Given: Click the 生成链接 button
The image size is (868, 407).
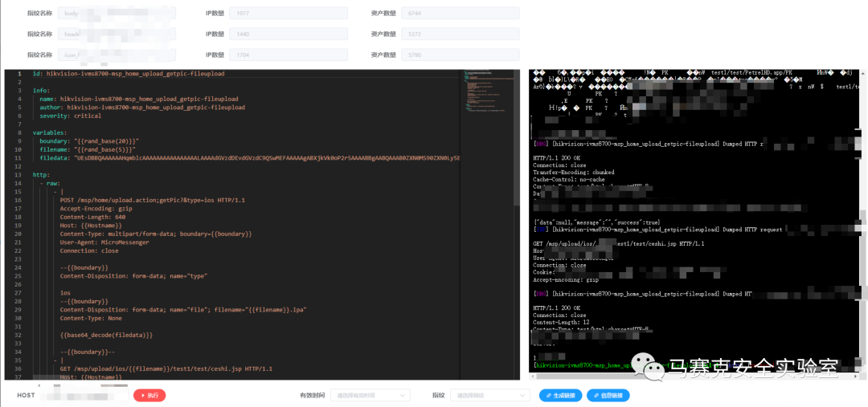Looking at the screenshot, I should click(560, 396).
